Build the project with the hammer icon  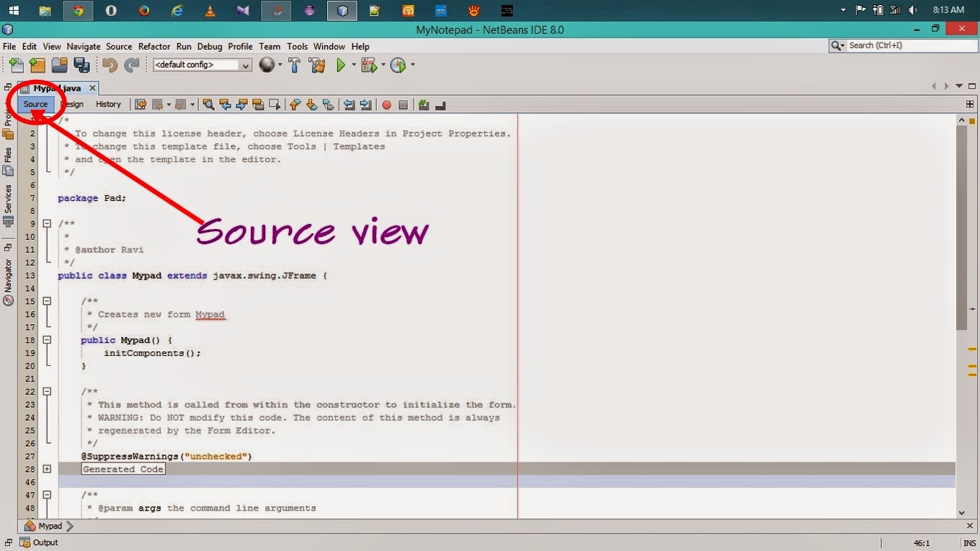click(x=295, y=65)
